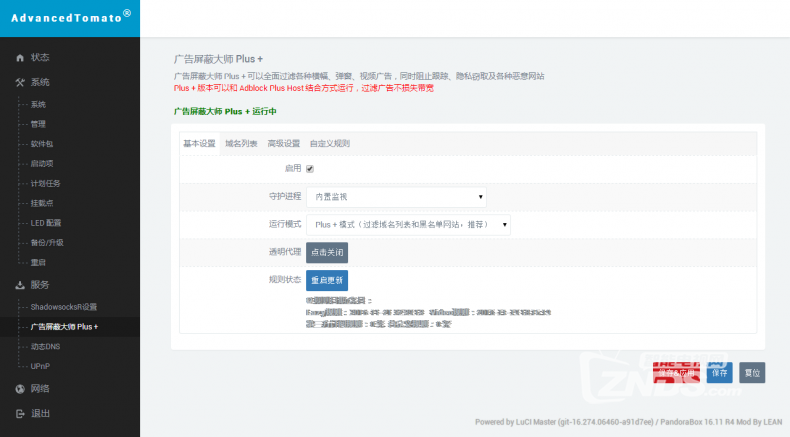Click the 广告屏蔽大师 Plus + page heading

218,59
